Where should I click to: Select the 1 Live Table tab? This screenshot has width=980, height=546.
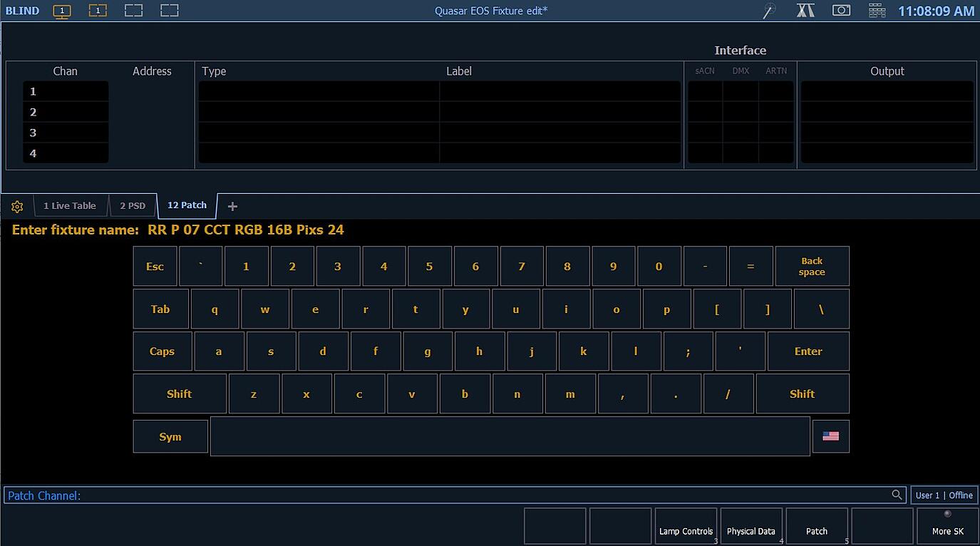pyautogui.click(x=71, y=205)
